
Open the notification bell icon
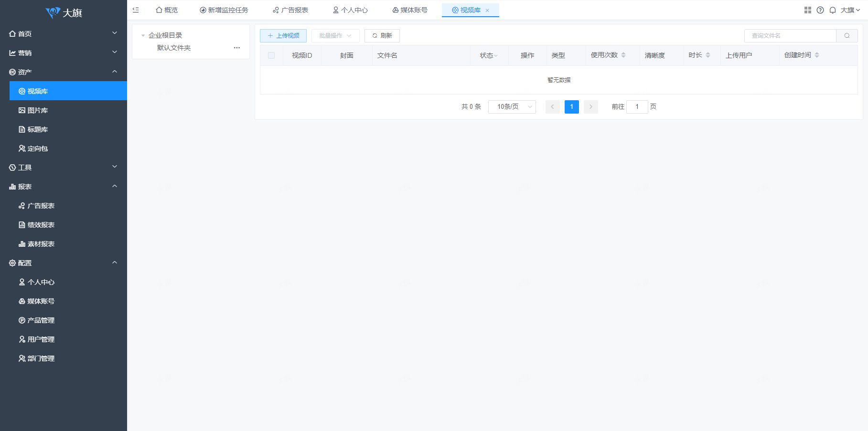point(833,10)
